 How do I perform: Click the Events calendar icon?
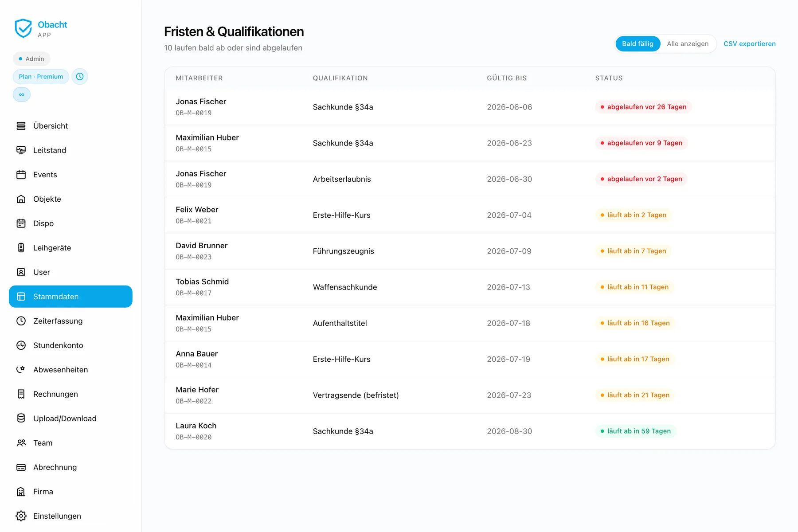coord(21,175)
